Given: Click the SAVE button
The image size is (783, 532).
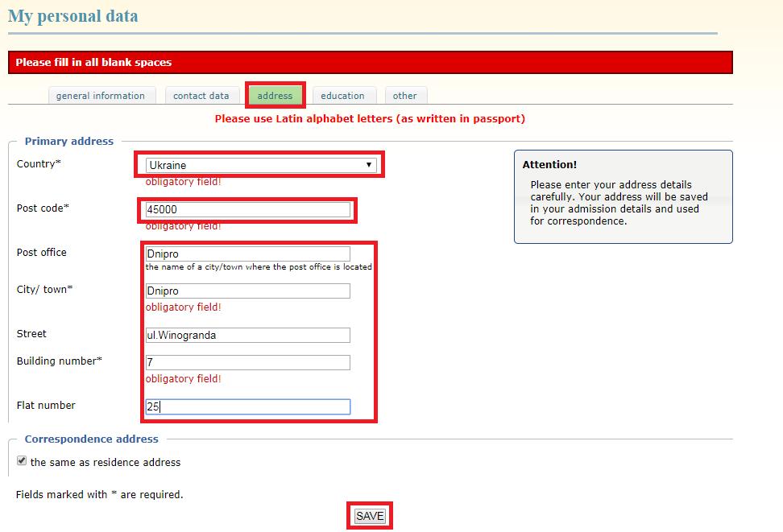Looking at the screenshot, I should (x=370, y=516).
